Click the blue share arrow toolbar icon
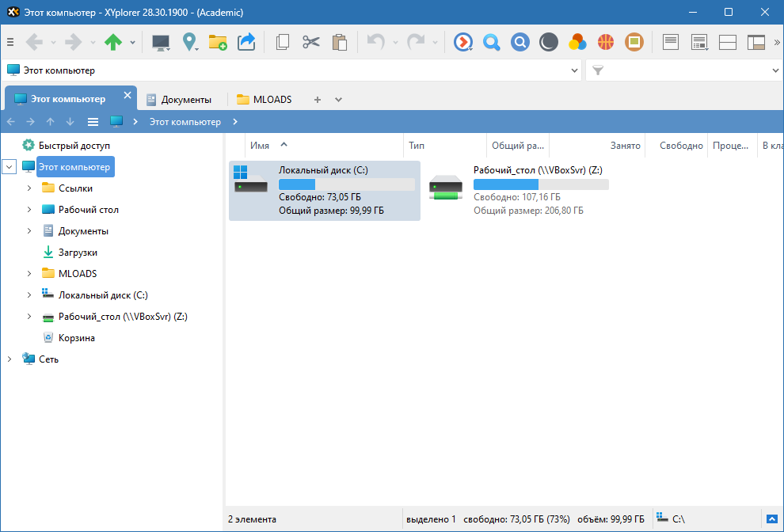The image size is (784, 532). click(x=246, y=43)
